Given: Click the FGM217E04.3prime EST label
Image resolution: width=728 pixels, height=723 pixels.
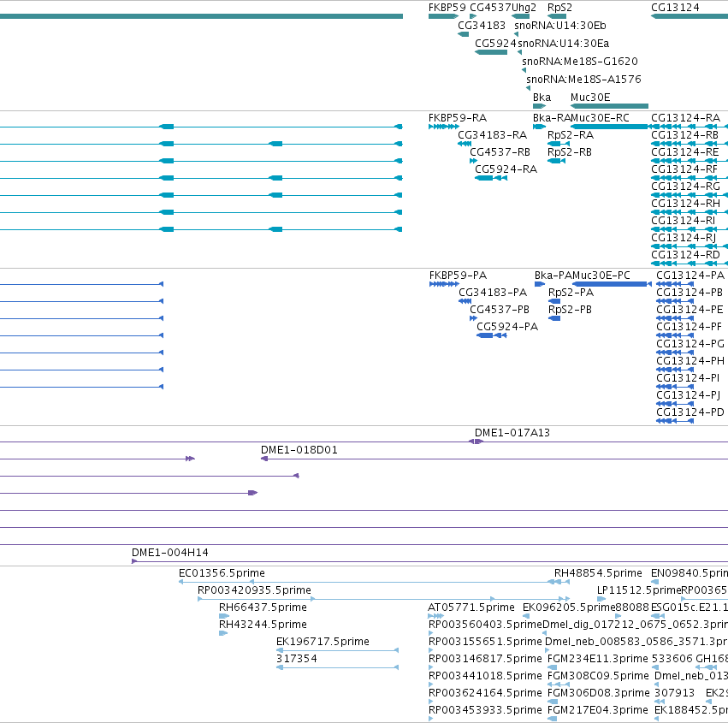Looking at the screenshot, I should pyautogui.click(x=597, y=710).
